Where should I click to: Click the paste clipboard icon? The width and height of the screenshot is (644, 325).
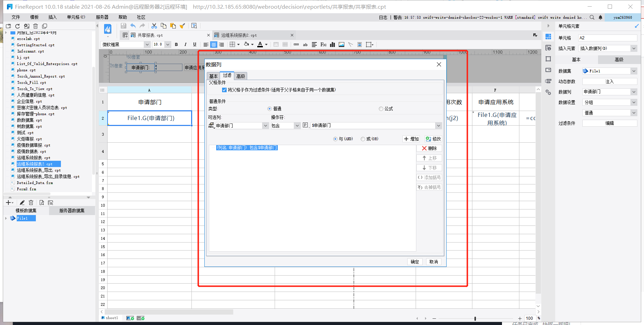[x=173, y=26]
